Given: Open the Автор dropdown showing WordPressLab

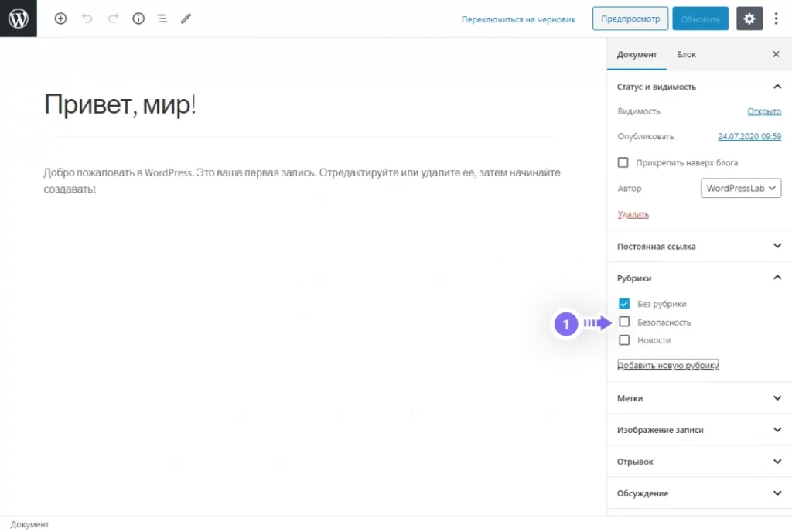Looking at the screenshot, I should 740,188.
